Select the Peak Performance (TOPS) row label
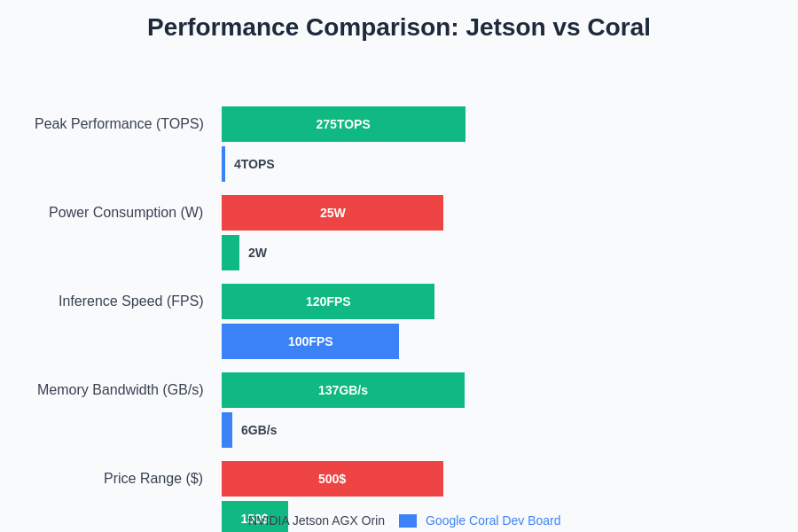Image resolution: width=798 pixels, height=532 pixels. click(x=119, y=124)
